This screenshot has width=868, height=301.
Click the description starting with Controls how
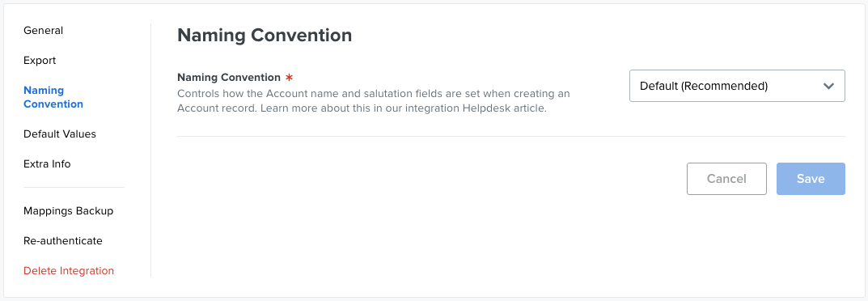[x=374, y=100]
